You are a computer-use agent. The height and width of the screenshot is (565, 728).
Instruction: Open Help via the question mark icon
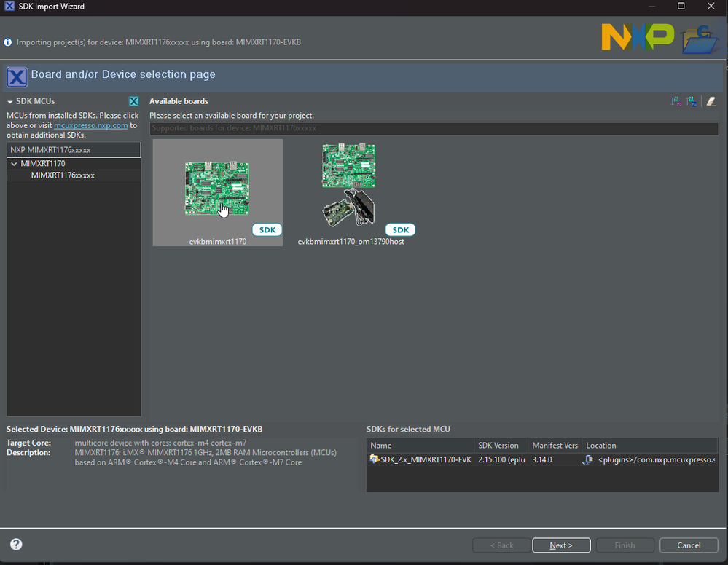(15, 544)
